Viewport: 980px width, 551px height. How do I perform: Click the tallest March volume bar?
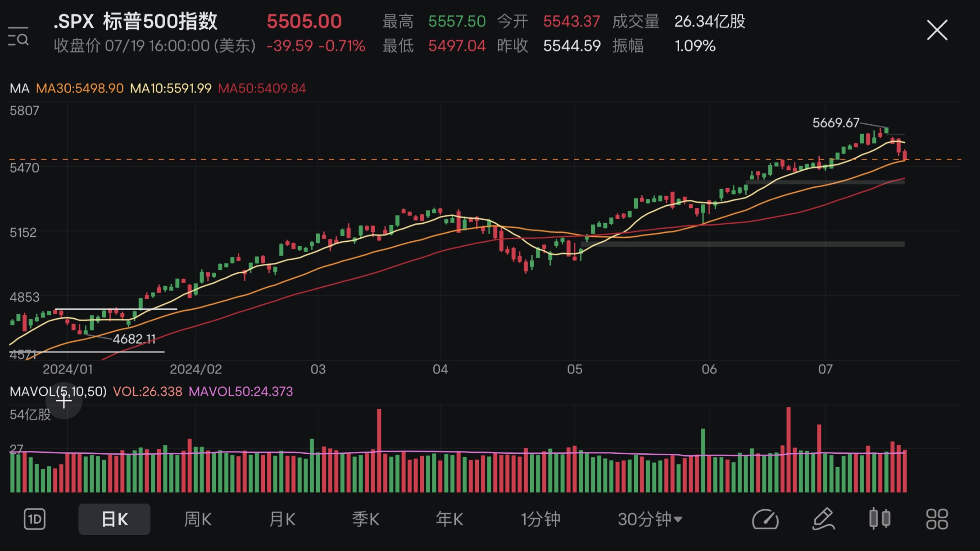click(x=379, y=450)
